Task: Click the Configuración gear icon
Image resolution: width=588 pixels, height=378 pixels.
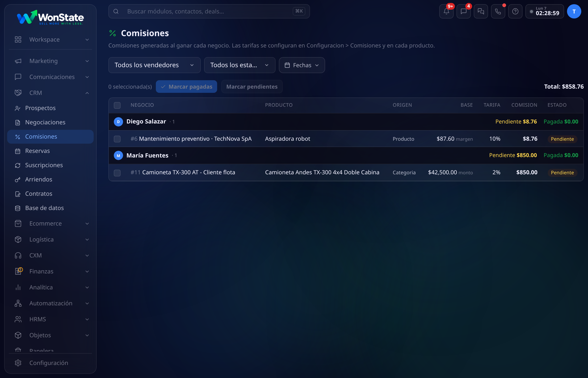Action: (18, 363)
